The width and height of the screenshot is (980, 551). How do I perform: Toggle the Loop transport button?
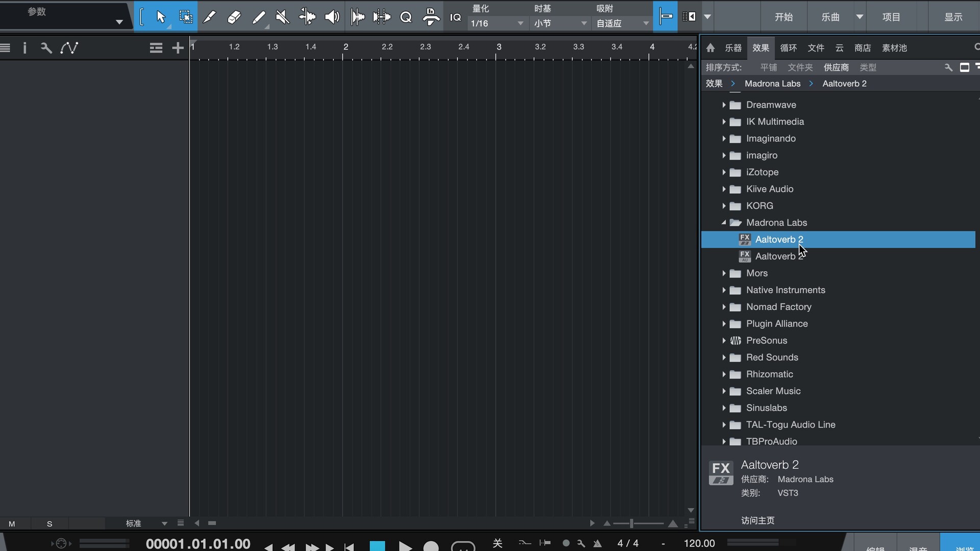(463, 546)
